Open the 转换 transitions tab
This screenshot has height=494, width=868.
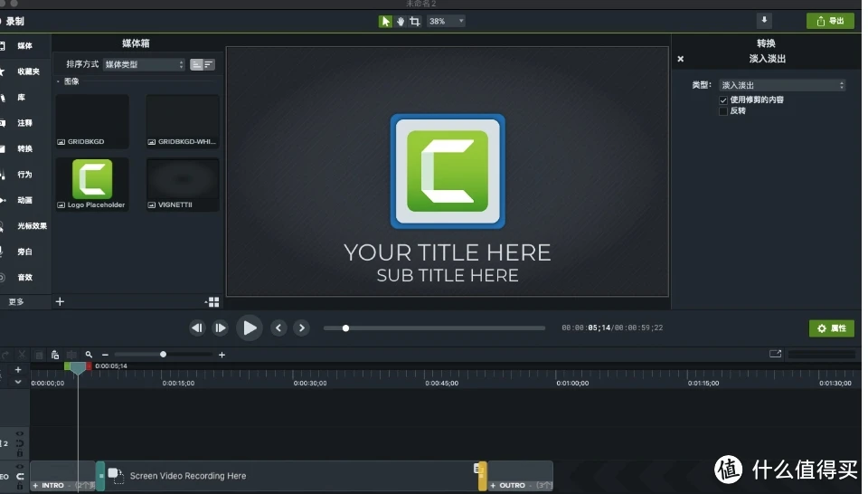click(24, 148)
